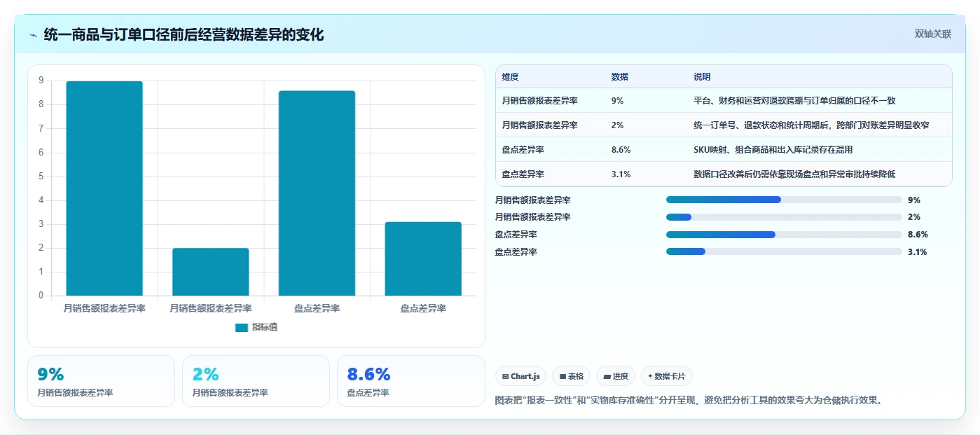Click the chart bar reaching 8.6
Image resolution: width=980 pixels, height=435 pixels.
pyautogui.click(x=317, y=193)
